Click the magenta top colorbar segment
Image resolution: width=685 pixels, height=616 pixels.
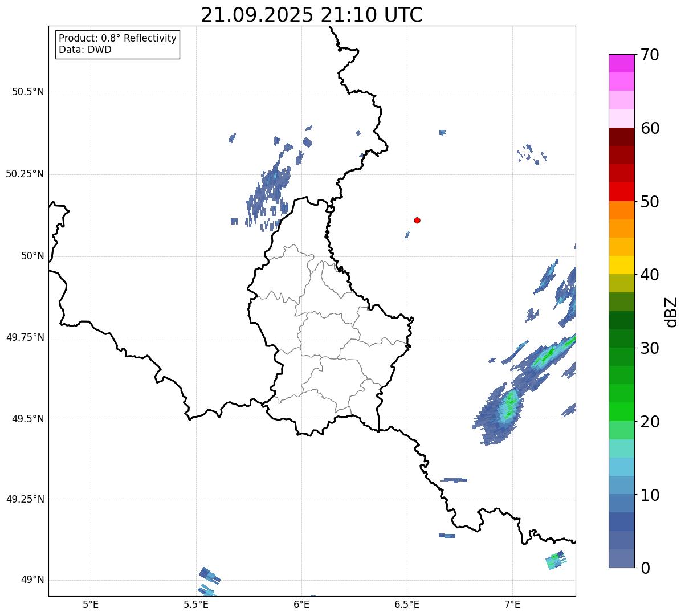tap(621, 63)
